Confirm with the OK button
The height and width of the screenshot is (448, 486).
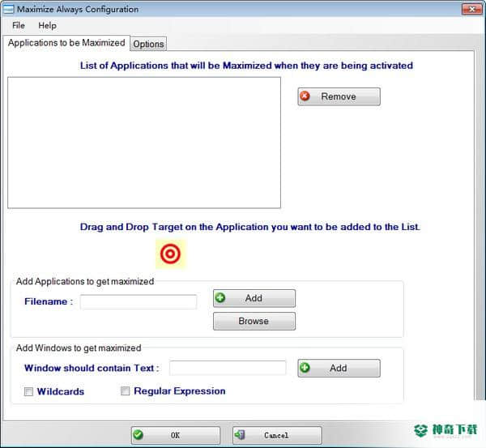pyautogui.click(x=176, y=435)
